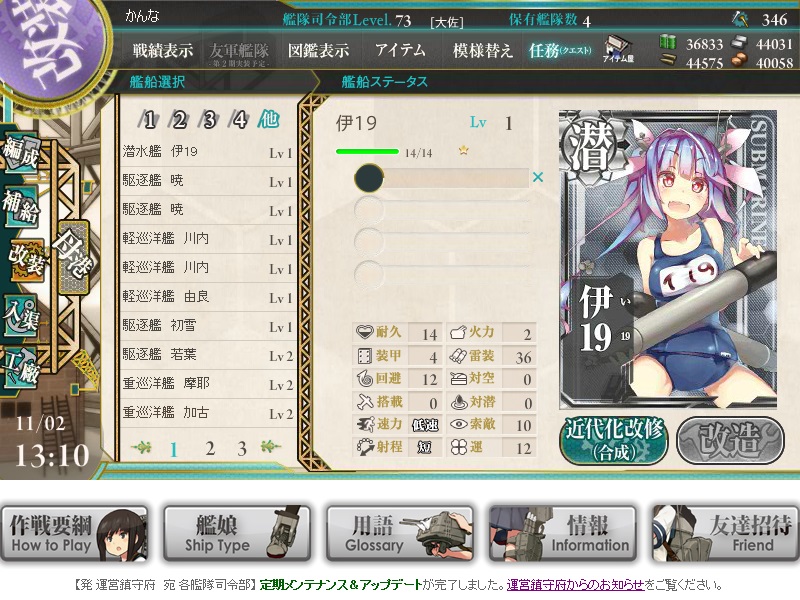Image resolution: width=800 pixels, height=600 pixels.
Task: Open the 工廠 factory side icon
Action: tap(21, 366)
